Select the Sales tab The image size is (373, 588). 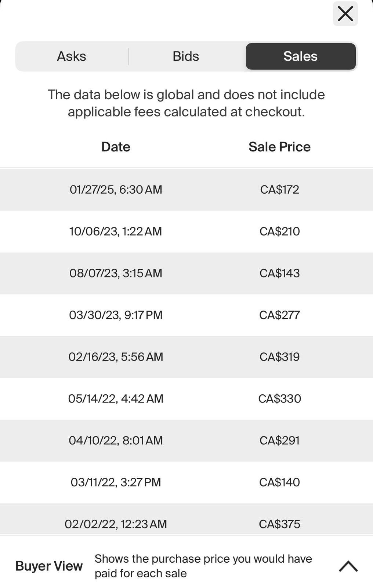pos(301,56)
